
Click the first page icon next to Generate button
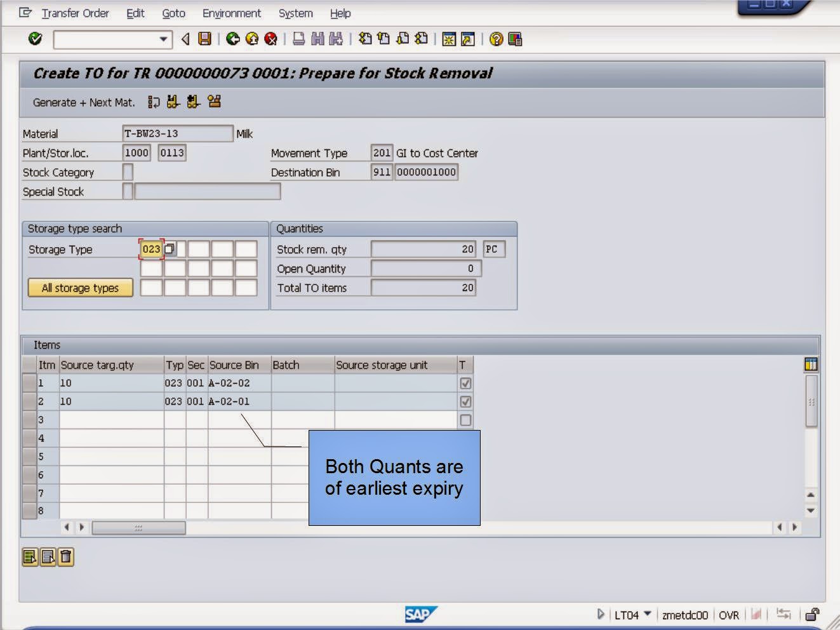click(152, 102)
